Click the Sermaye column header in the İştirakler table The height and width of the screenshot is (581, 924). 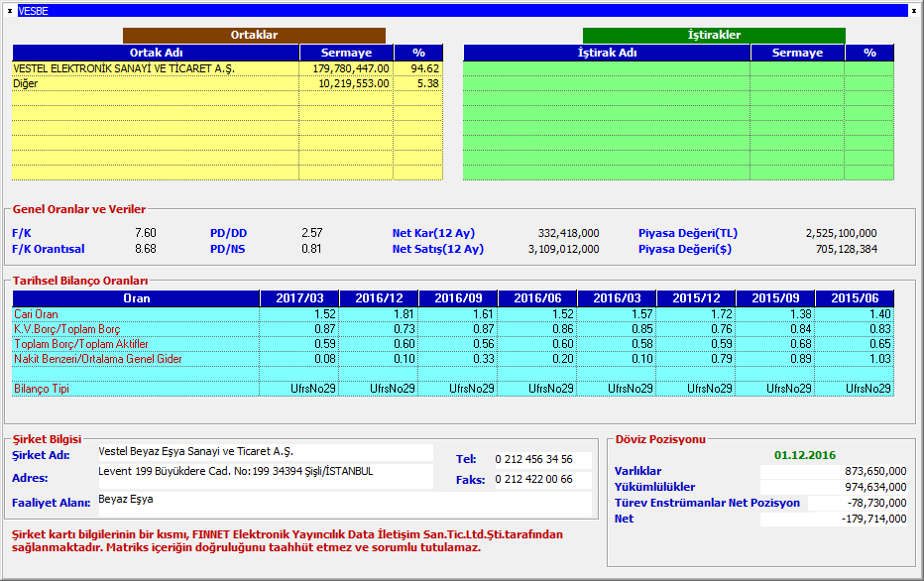click(x=797, y=53)
